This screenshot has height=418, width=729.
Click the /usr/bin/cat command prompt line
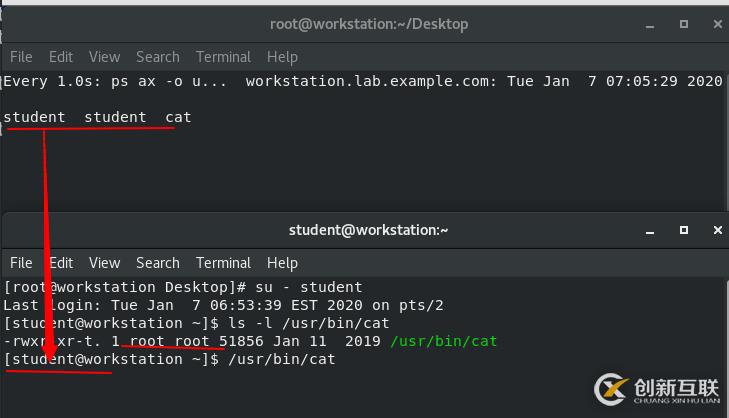tap(280, 359)
